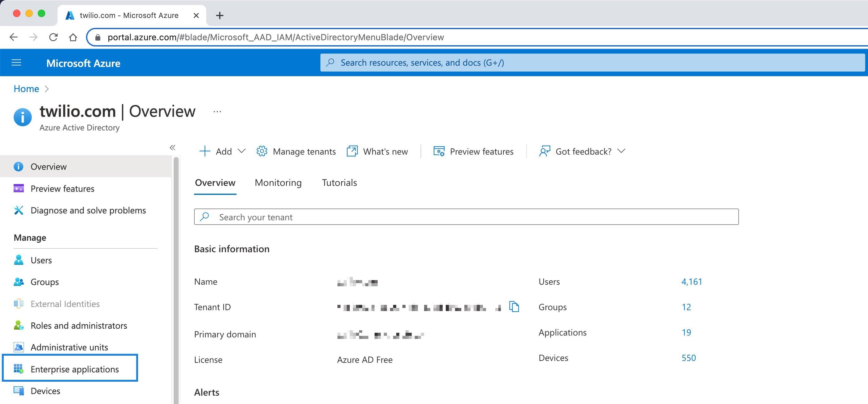The height and width of the screenshot is (404, 868).
Task: Open Diagnose and solve problems
Action: pos(88,210)
